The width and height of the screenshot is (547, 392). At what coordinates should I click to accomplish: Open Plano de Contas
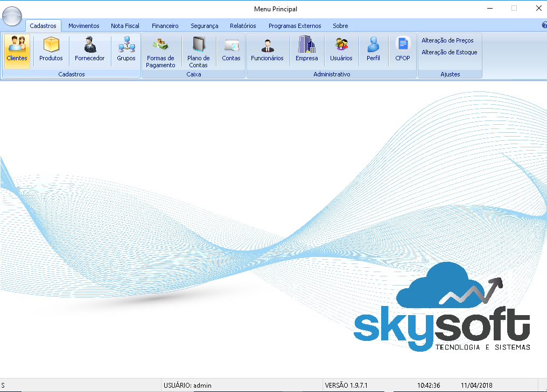[198, 52]
